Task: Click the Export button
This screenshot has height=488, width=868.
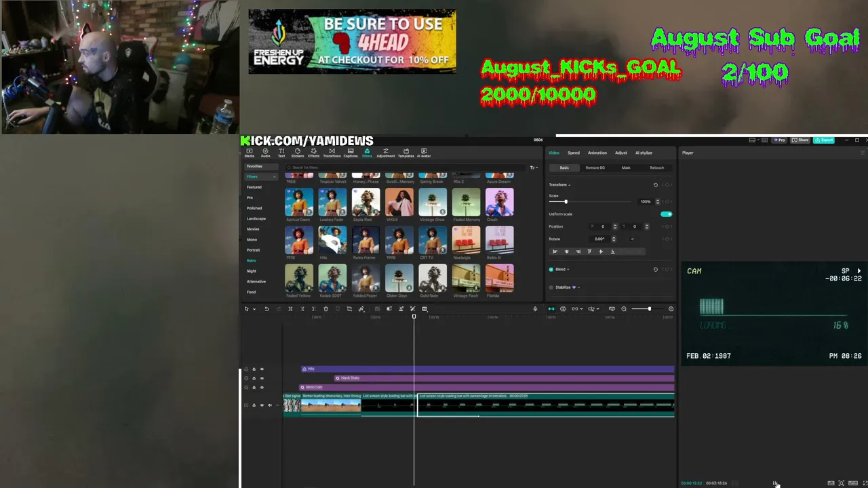Action: coord(824,140)
